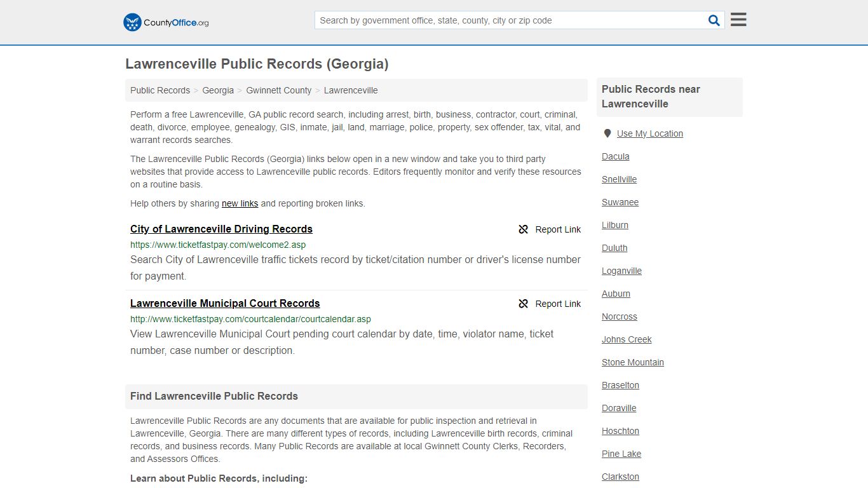Open Gwinnett County breadcrumb
This screenshot has height=488, width=868.
pos(279,90)
